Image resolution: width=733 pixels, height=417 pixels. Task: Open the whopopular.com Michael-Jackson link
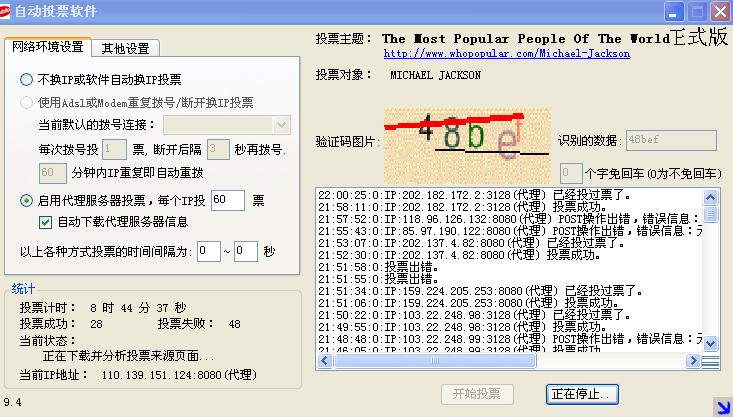pos(507,54)
